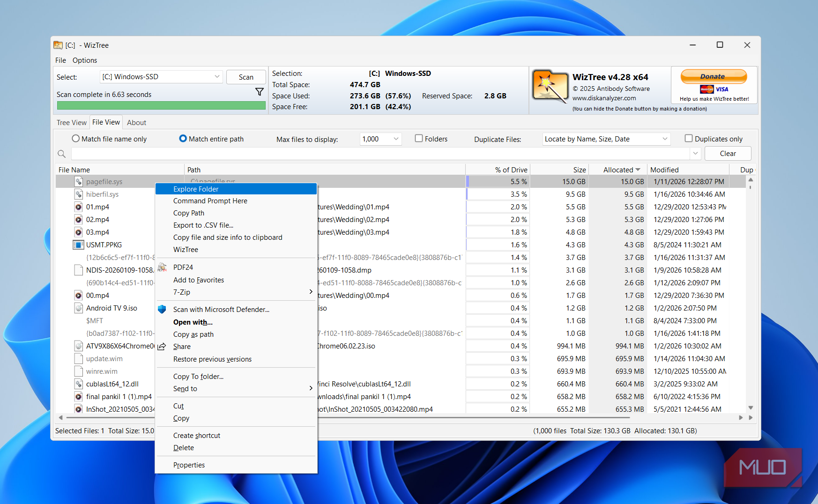Screen dimensions: 818x504
Task: Click the vertical scrollbar down arrow
Action: coord(751,408)
